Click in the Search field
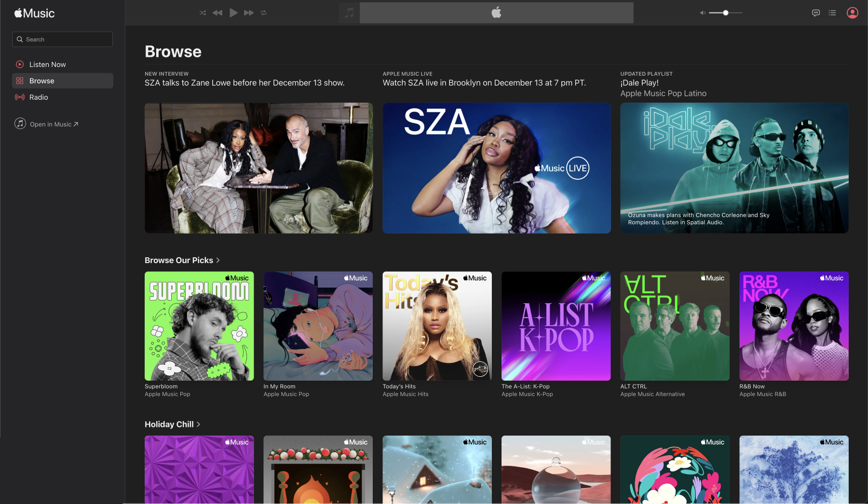 [x=63, y=40]
